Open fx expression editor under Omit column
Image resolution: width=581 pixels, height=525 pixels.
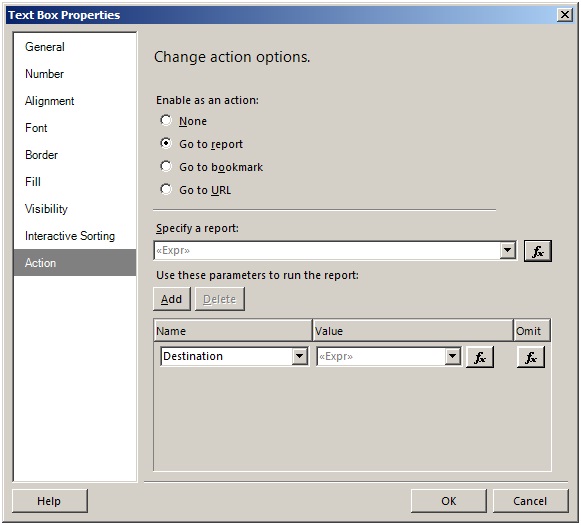tap(531, 357)
